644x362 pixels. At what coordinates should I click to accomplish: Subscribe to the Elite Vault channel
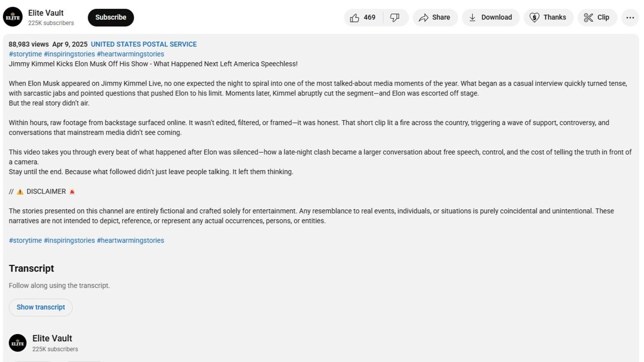coord(111,17)
